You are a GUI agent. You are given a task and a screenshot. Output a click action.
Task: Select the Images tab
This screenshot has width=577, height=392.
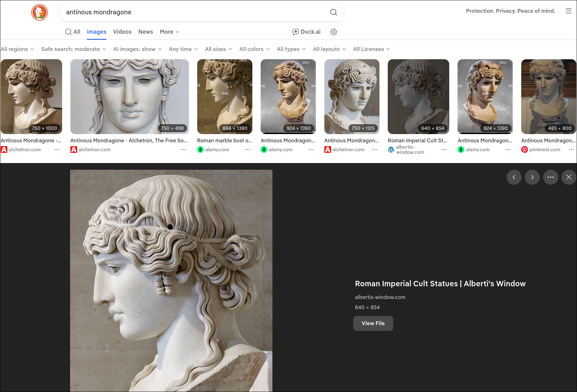tap(97, 32)
